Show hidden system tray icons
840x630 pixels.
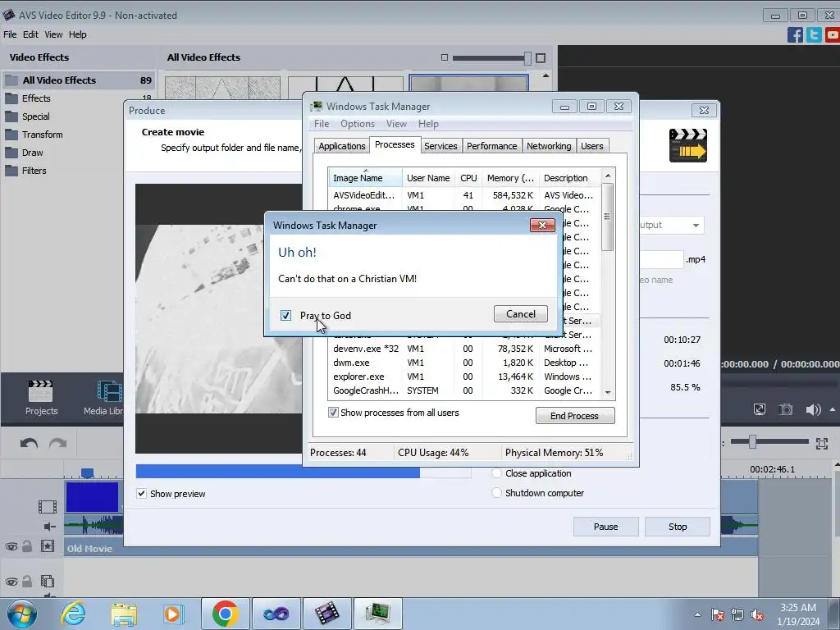(x=697, y=614)
